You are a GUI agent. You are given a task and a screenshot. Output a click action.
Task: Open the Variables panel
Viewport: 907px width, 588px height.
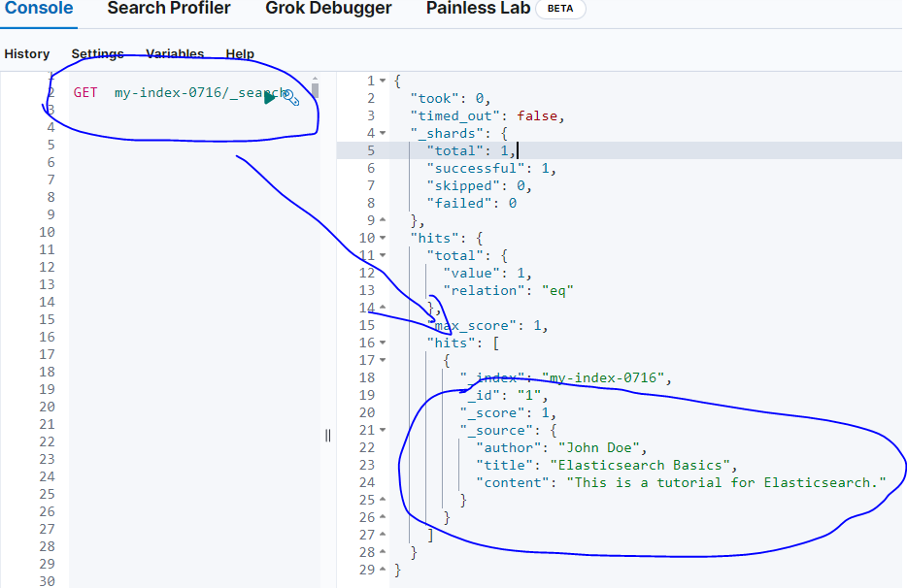click(174, 53)
